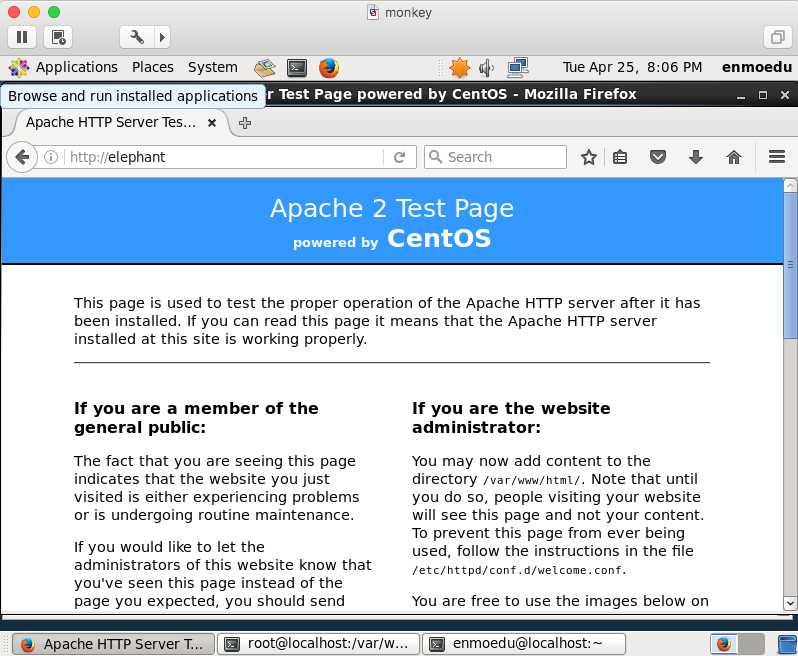This screenshot has height=656, width=798.
Task: Maximize the Firefox window
Action: 763,95
